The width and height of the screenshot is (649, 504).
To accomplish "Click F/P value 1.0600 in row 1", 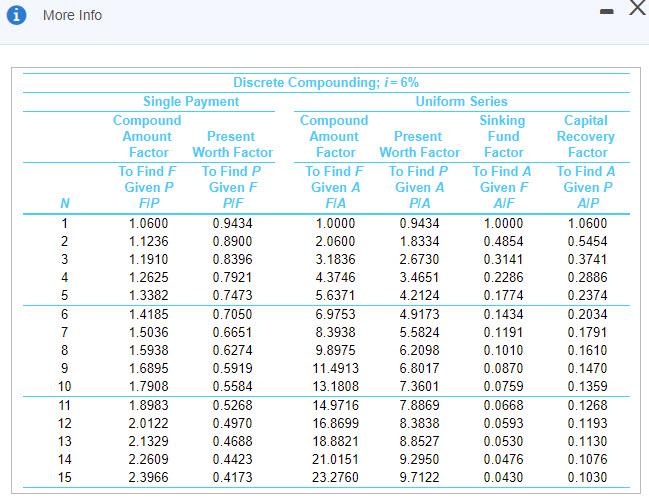I will tap(149, 223).
